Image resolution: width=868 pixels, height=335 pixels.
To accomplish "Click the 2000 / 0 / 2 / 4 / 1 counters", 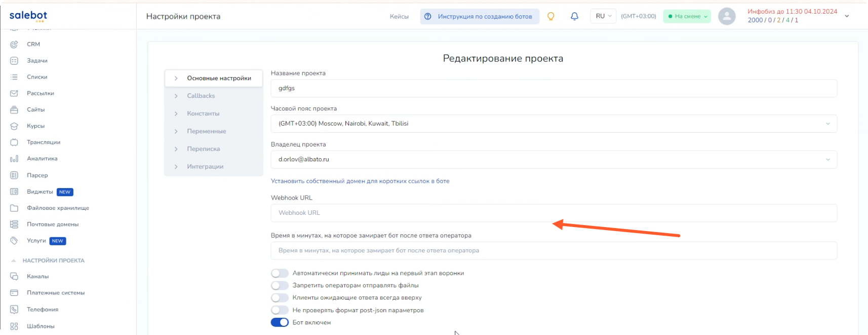I will pyautogui.click(x=773, y=20).
